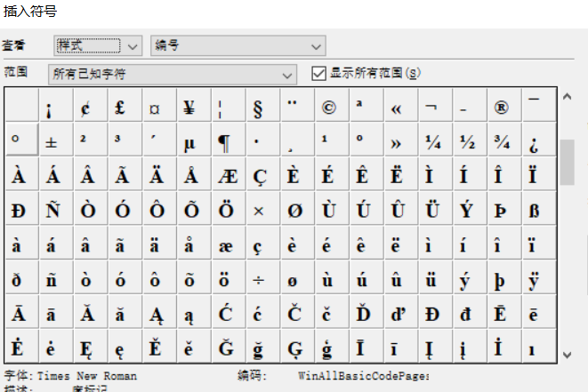Select the degree ° symbol
The height and width of the screenshot is (392, 588).
click(21, 140)
